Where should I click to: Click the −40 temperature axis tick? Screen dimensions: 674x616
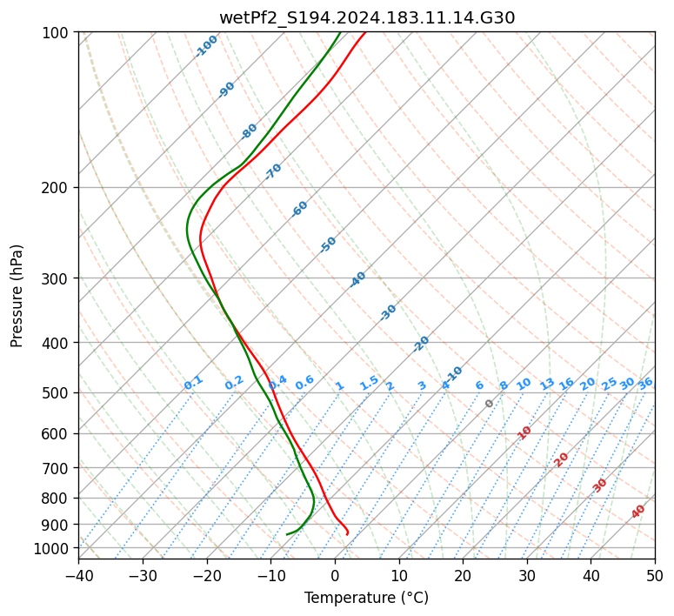pyautogui.click(x=78, y=575)
